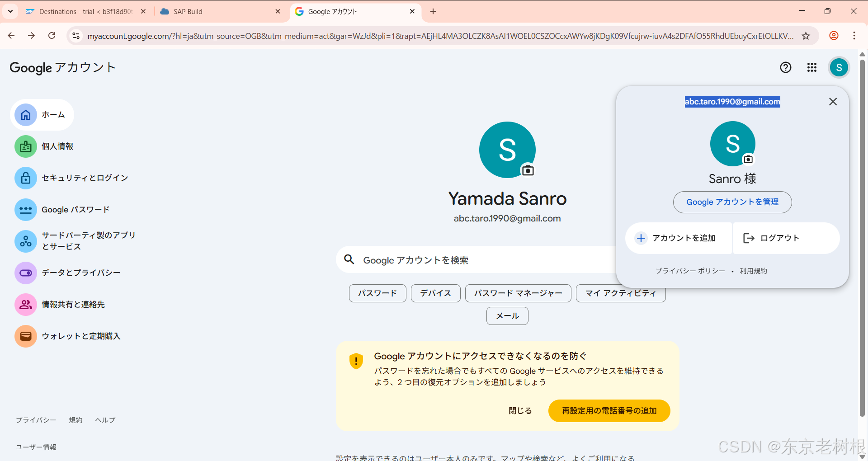
Task: Click the データとプライバシー toggle icon
Action: [26, 273]
